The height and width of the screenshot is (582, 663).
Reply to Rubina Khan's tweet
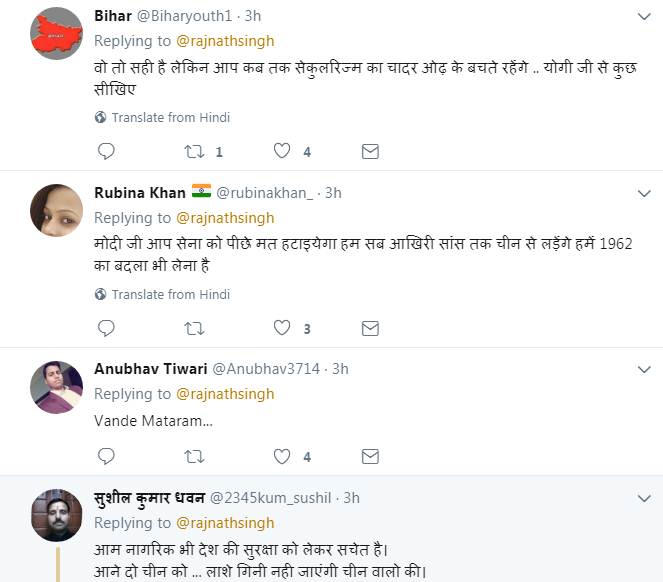(x=106, y=328)
